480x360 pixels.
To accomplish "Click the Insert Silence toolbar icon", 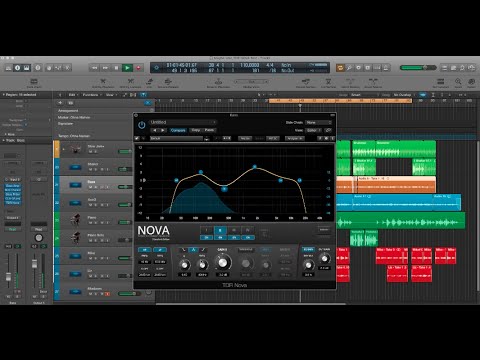I will [350, 83].
